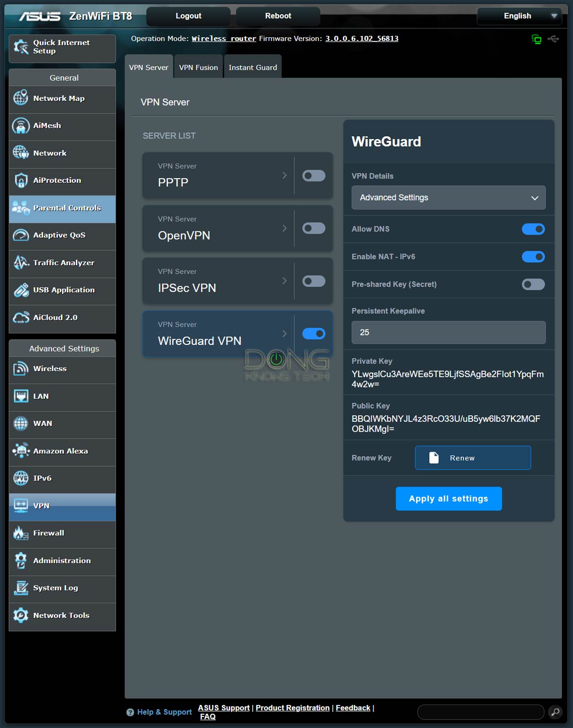Click the Adaptive QoS gauge icon
Screen dimensions: 573x728
[x=21, y=235]
